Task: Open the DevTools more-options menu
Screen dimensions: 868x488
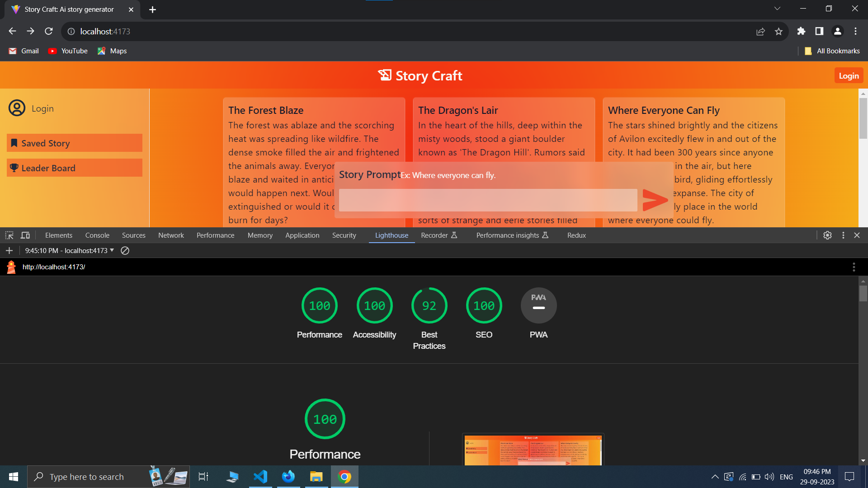Action: click(843, 235)
